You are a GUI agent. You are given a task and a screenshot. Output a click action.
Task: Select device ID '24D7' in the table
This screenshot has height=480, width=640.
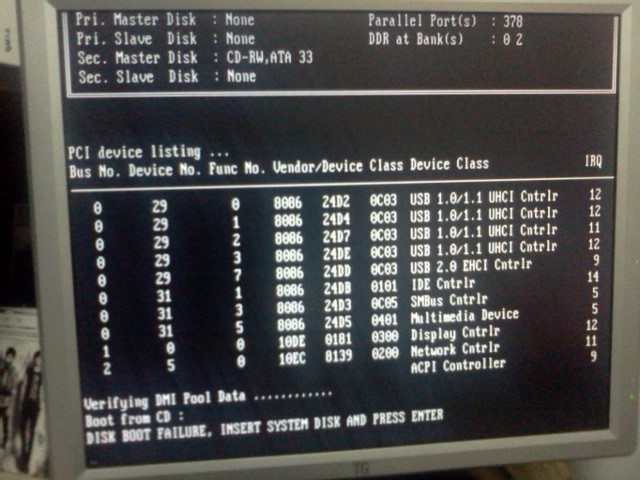[337, 236]
